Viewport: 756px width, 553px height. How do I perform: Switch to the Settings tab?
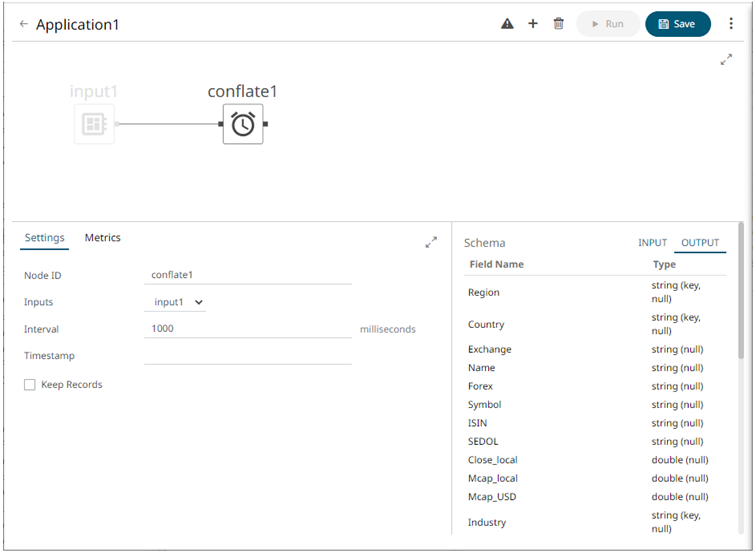click(45, 238)
